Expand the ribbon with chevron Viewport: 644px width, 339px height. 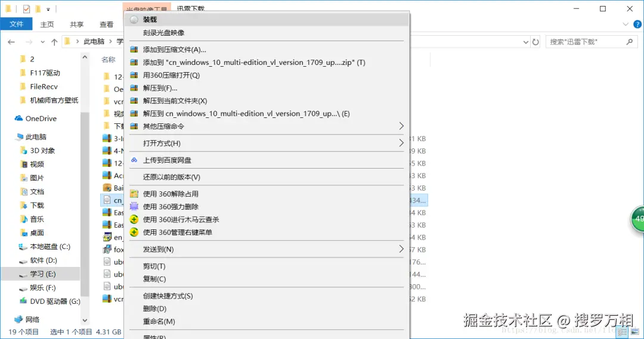[x=626, y=24]
